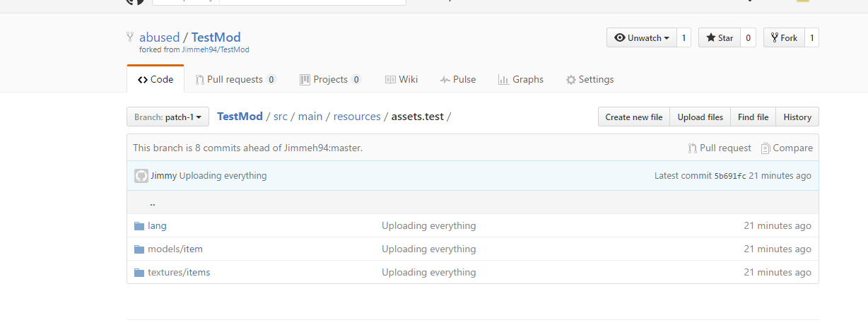The image size is (868, 325).
Task: Open the textures/items folder
Action: (x=179, y=272)
